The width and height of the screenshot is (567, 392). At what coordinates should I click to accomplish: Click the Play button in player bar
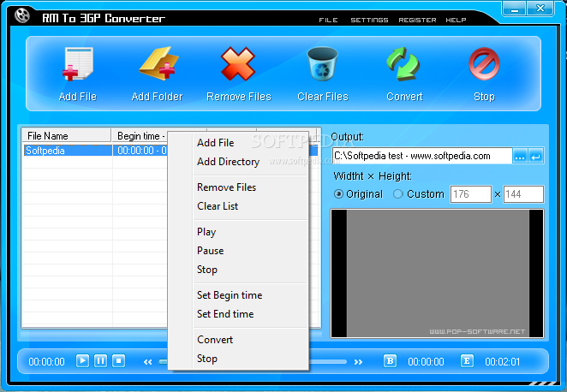[82, 360]
